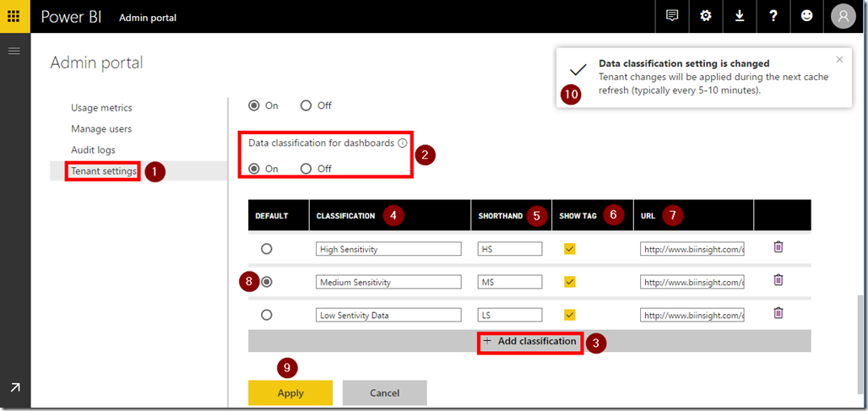Select Off under Data classification for dashboards
Viewport: 868px width, 411px height.
[x=307, y=169]
